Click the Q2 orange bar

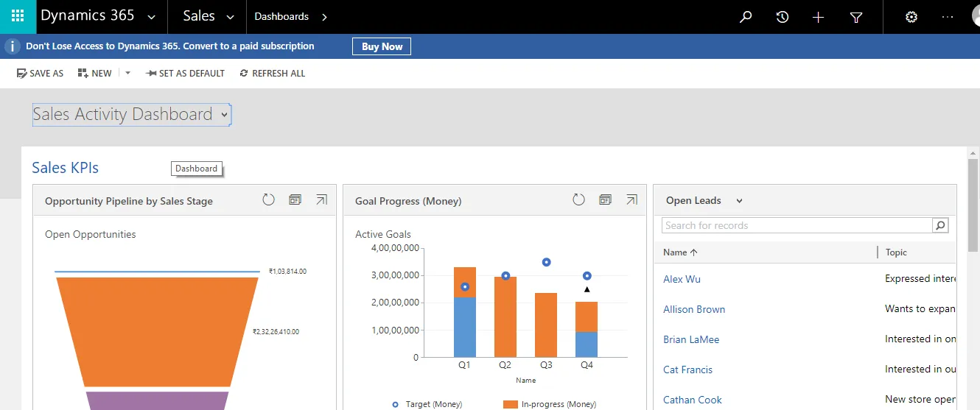point(505,317)
